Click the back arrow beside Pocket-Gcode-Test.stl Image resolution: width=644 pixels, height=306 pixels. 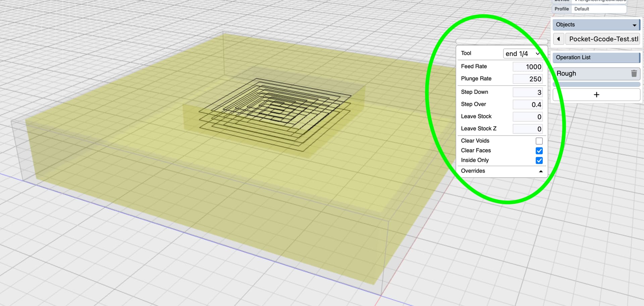[558, 39]
